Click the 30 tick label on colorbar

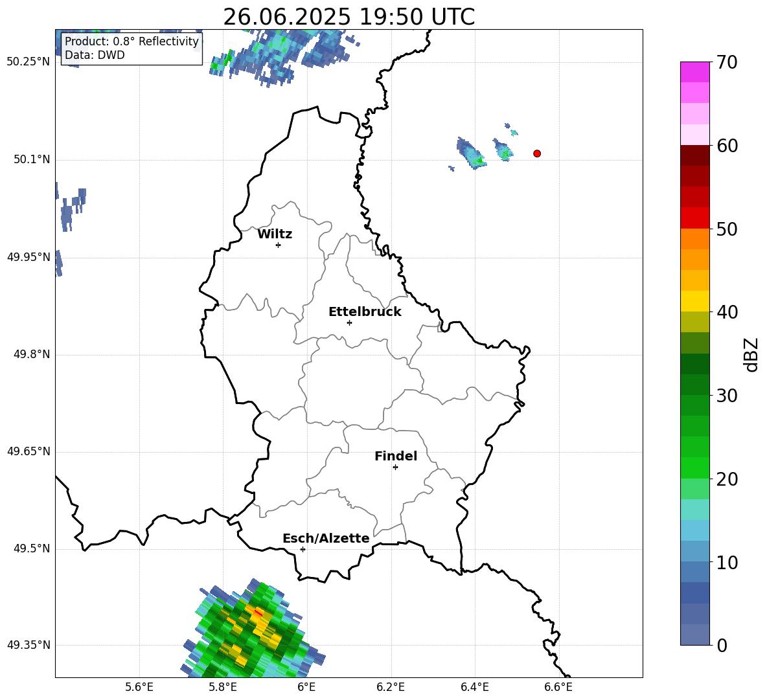pyautogui.click(x=727, y=396)
